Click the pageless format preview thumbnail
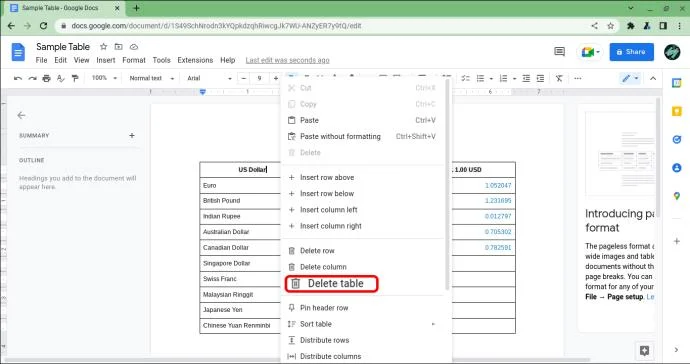 click(x=620, y=154)
